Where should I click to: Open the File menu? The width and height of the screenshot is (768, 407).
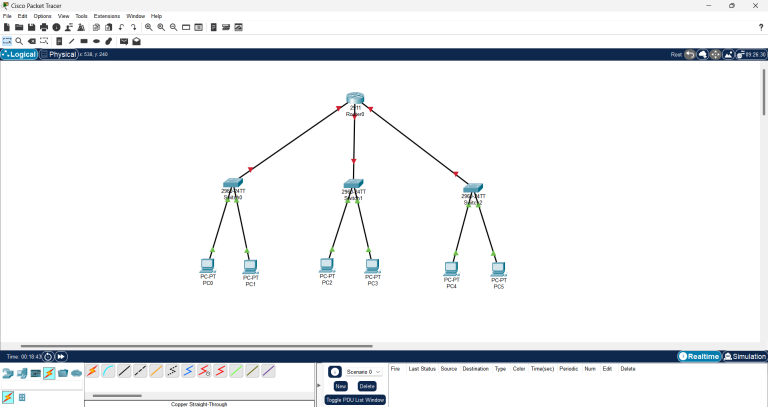point(7,16)
